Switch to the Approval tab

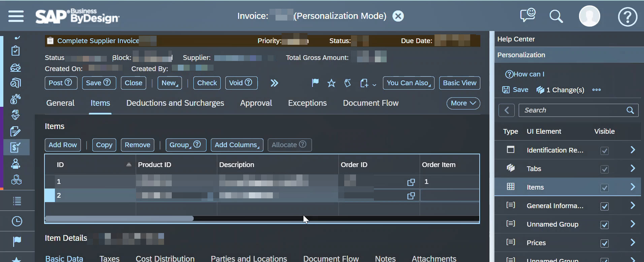tap(256, 103)
